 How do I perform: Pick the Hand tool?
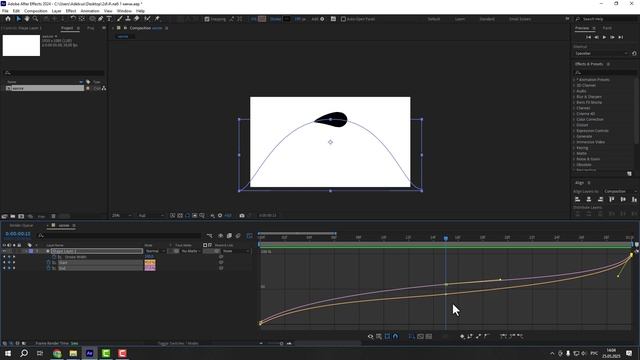27,19
